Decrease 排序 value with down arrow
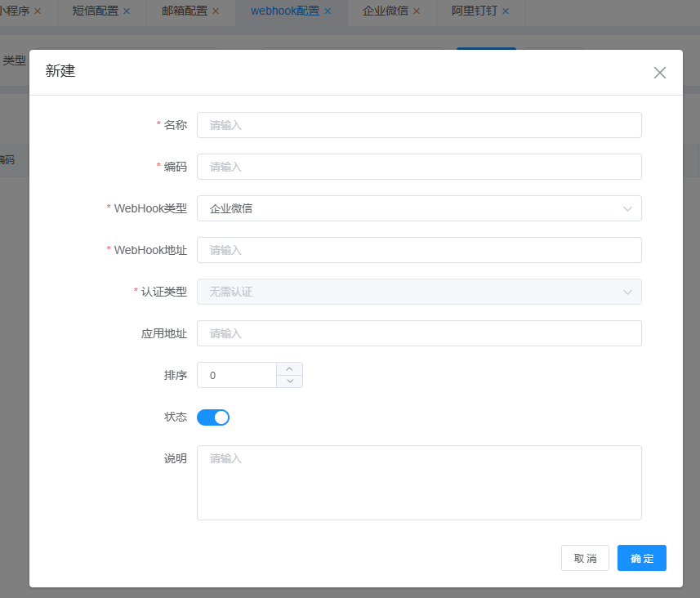Image resolution: width=700 pixels, height=598 pixels. coord(289,382)
